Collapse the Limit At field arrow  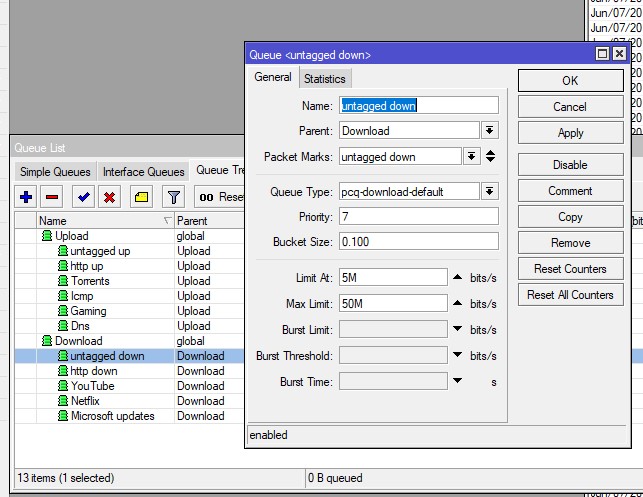click(458, 277)
